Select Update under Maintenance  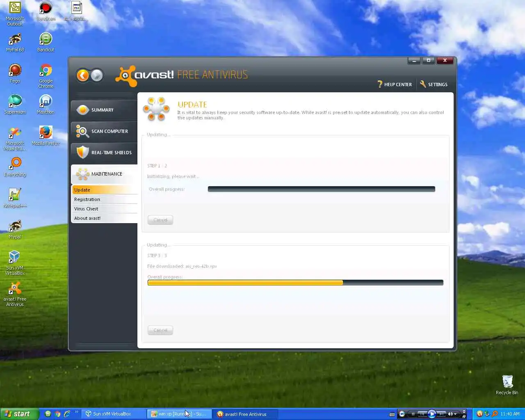click(105, 190)
